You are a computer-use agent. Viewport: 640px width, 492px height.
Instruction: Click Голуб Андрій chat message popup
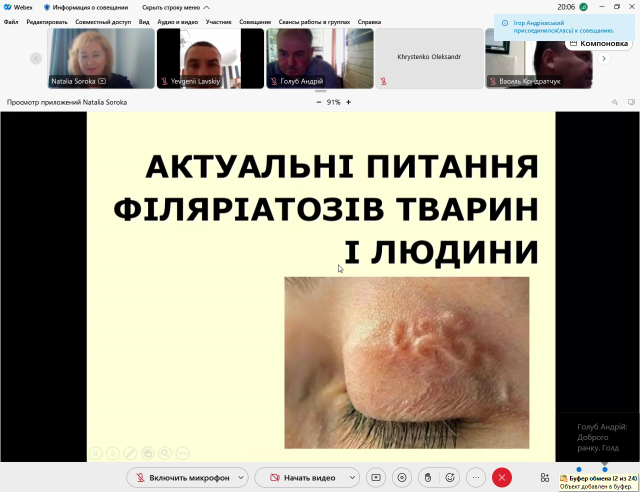pyautogui.click(x=598, y=437)
